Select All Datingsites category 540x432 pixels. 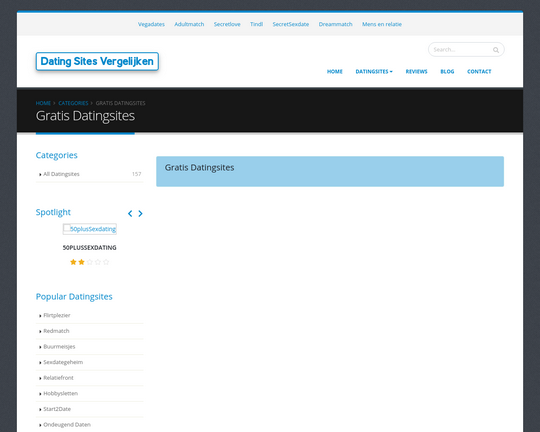coord(61,174)
